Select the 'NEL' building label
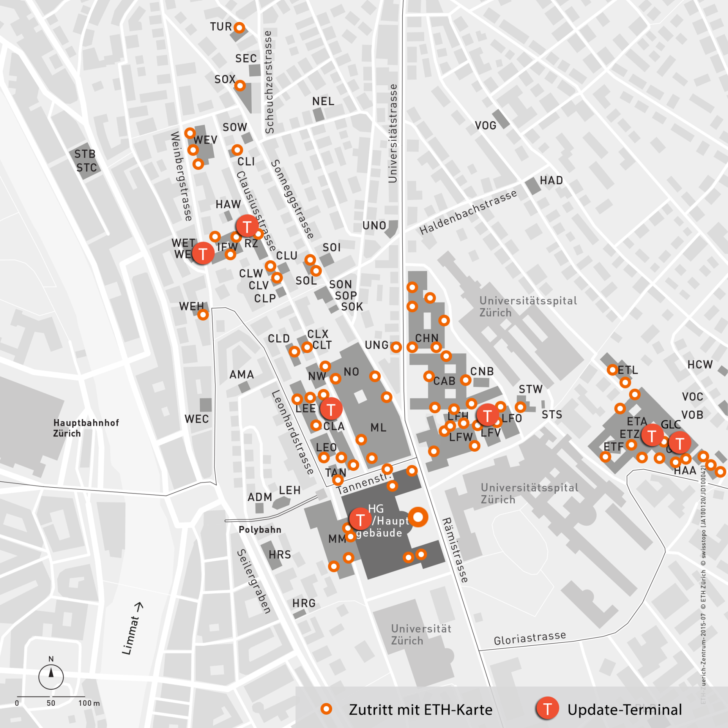Image resolution: width=728 pixels, height=728 pixels. 323,101
